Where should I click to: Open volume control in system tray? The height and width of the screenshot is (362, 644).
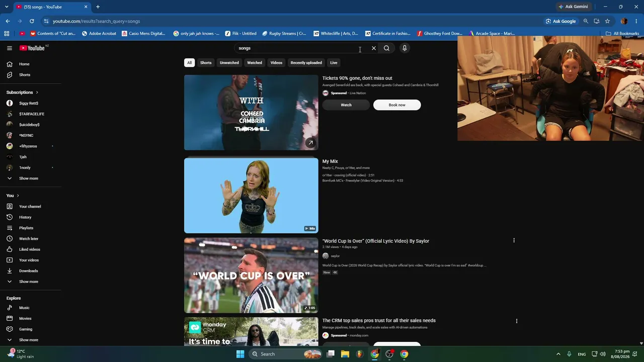click(x=603, y=354)
